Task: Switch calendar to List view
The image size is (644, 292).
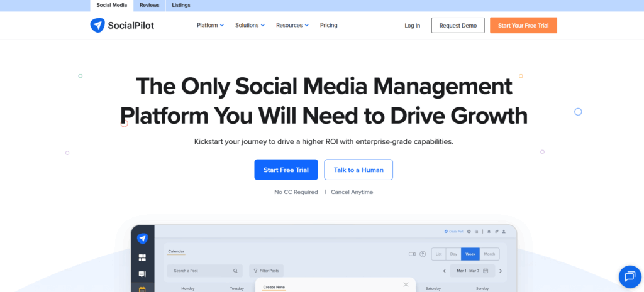Action: click(438, 254)
